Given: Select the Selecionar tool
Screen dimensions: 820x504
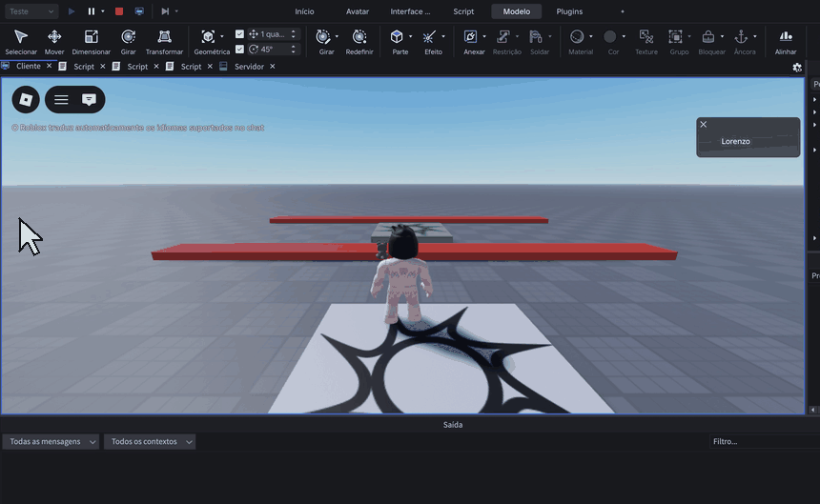Looking at the screenshot, I should [21, 42].
